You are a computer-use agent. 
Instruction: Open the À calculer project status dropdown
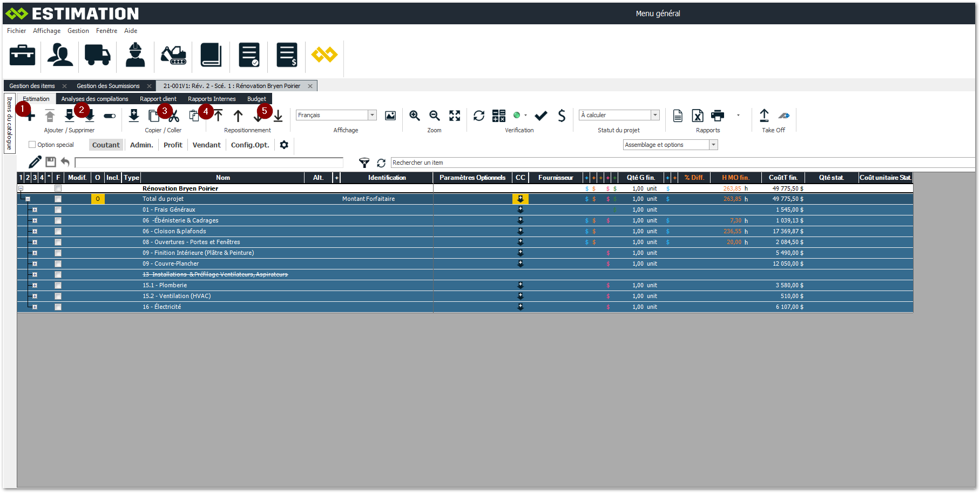655,115
